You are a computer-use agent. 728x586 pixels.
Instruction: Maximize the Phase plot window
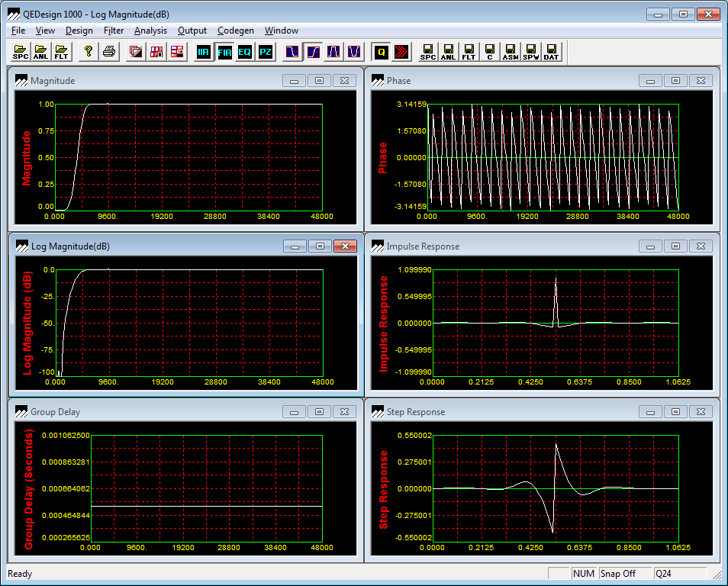[675, 81]
